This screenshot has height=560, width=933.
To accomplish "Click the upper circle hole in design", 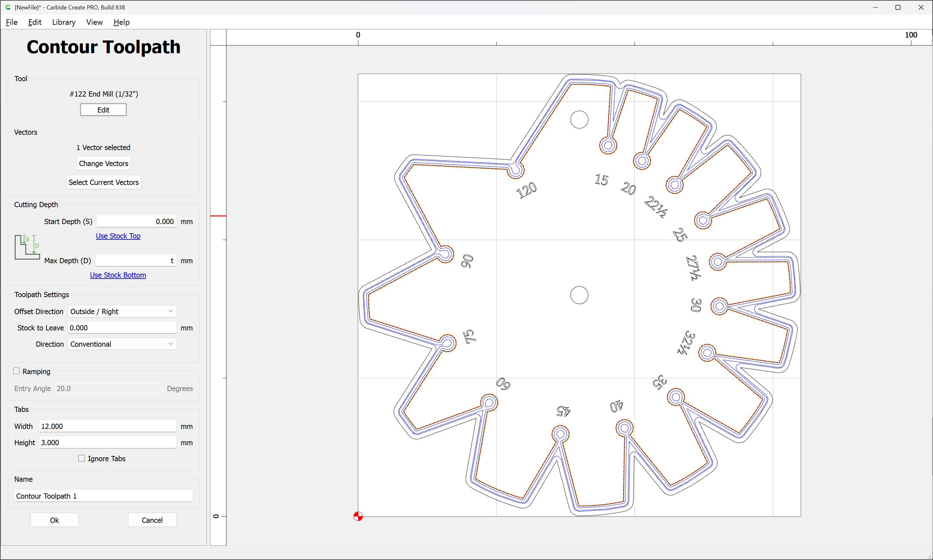I will click(579, 120).
